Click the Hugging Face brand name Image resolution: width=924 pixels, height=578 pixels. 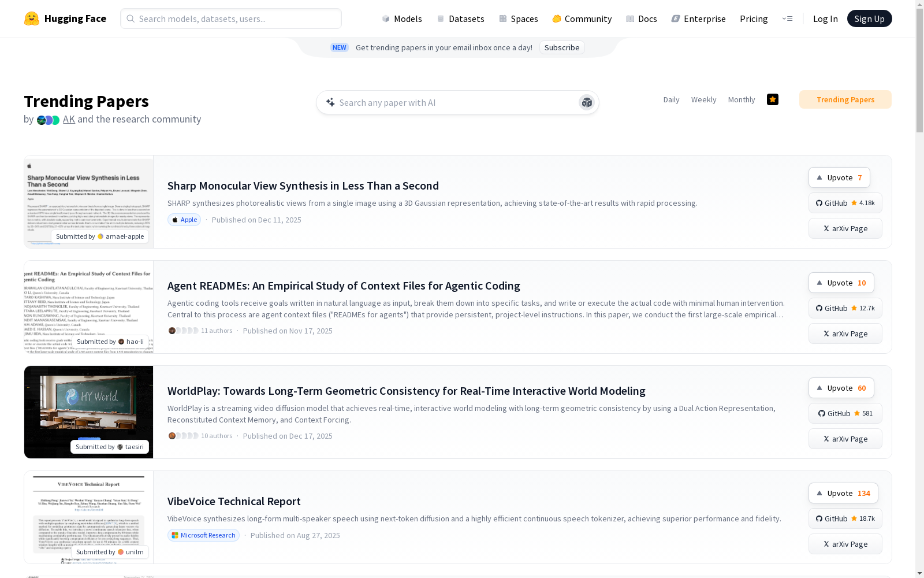click(75, 18)
